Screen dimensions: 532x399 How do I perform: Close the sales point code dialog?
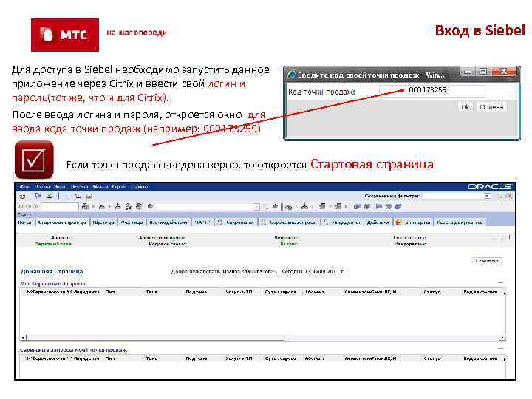pyautogui.click(x=504, y=72)
